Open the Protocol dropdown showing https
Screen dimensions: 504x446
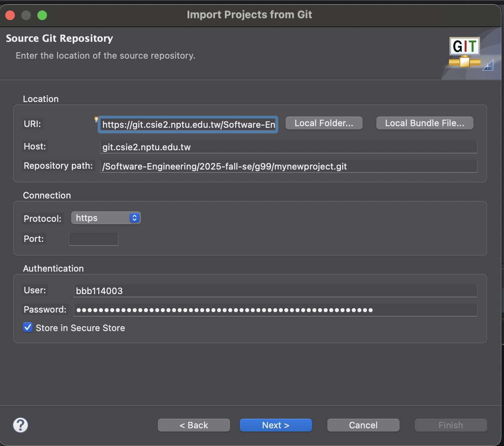coord(106,218)
